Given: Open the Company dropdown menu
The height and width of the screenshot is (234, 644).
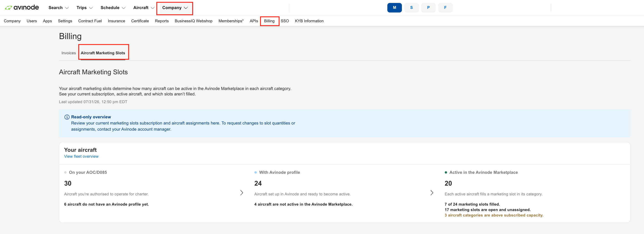Looking at the screenshot, I should pyautogui.click(x=175, y=8).
